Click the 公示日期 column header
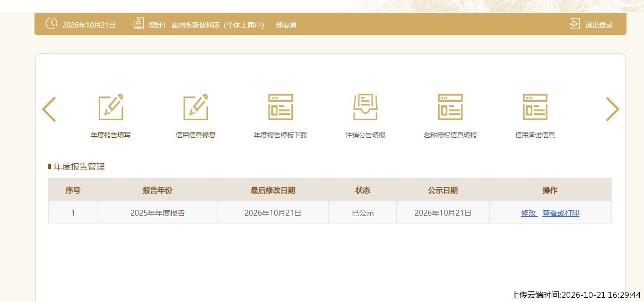Screen dimensions: 644x302 pos(443,190)
